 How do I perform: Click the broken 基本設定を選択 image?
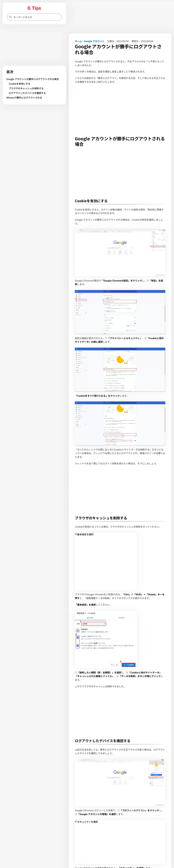pyautogui.click(x=106, y=561)
